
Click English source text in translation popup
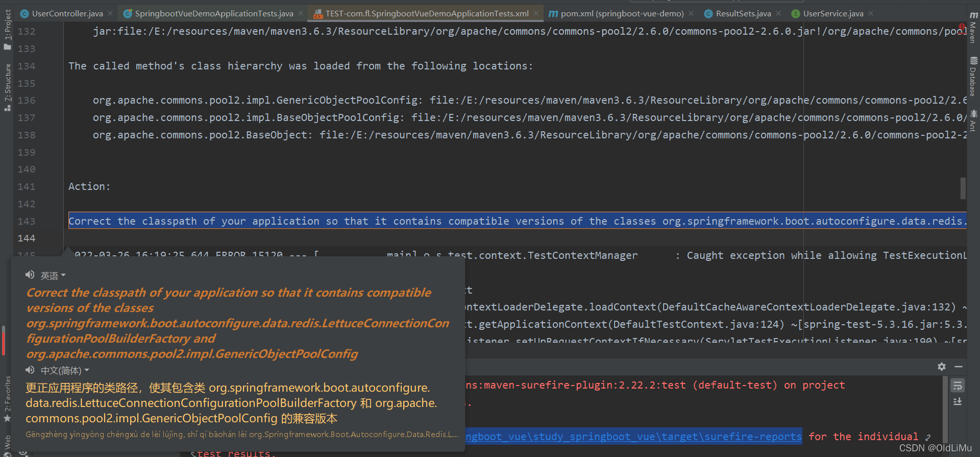coord(238,323)
